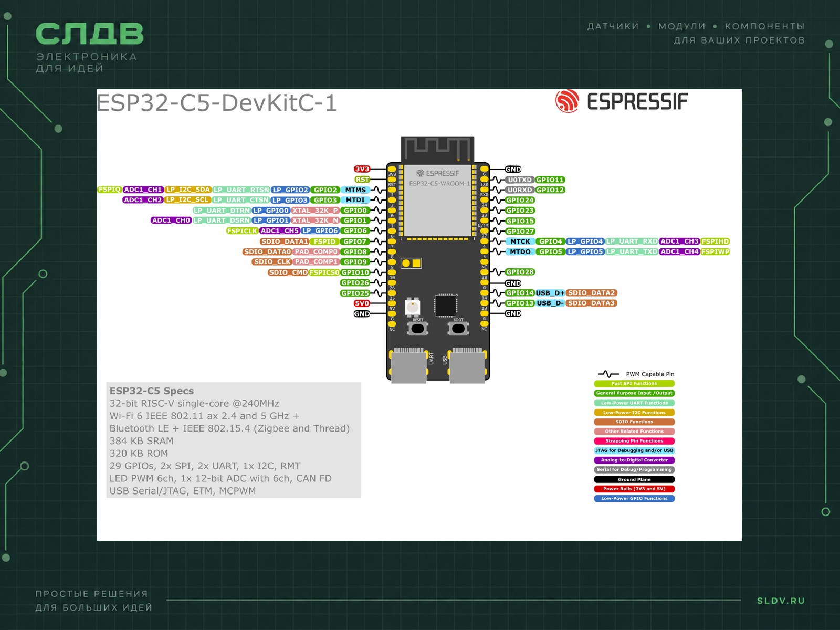
Task: Click the RGB LED on the board
Action: tap(413, 306)
